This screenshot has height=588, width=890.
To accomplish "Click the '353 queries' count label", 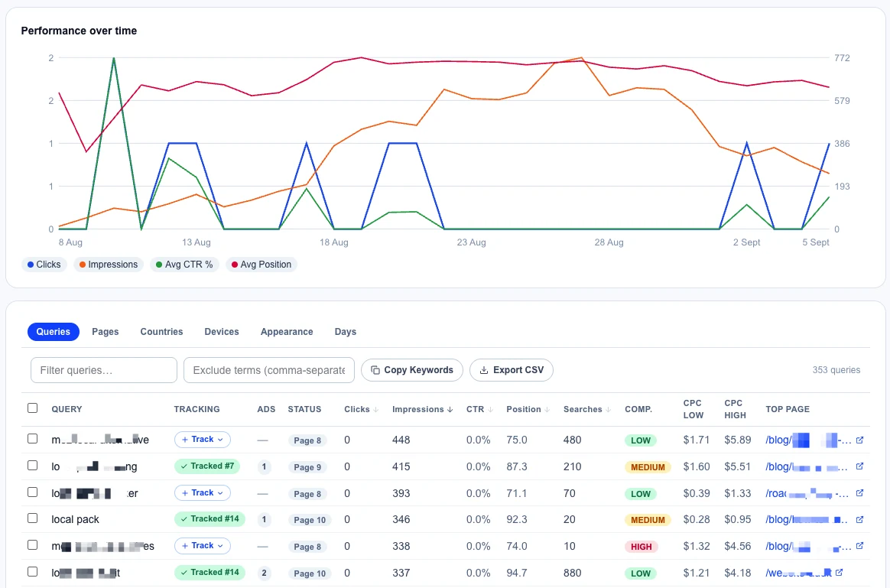I will click(836, 370).
